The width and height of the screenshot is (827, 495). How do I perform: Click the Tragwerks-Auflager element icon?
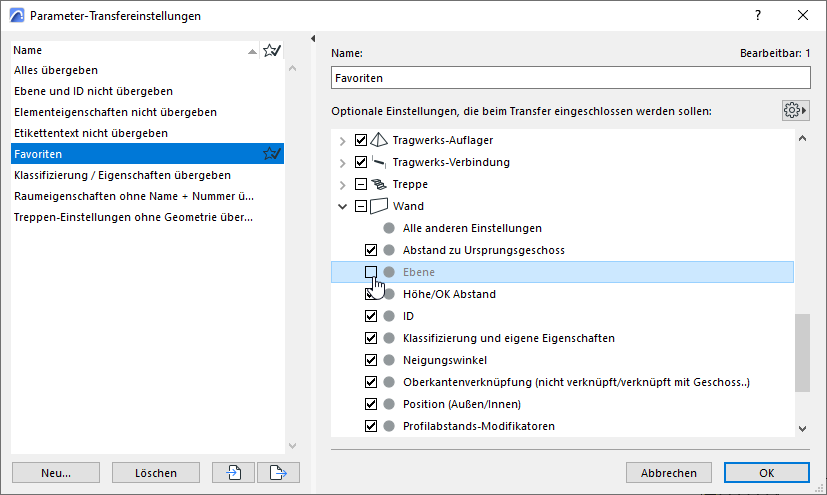[x=379, y=140]
